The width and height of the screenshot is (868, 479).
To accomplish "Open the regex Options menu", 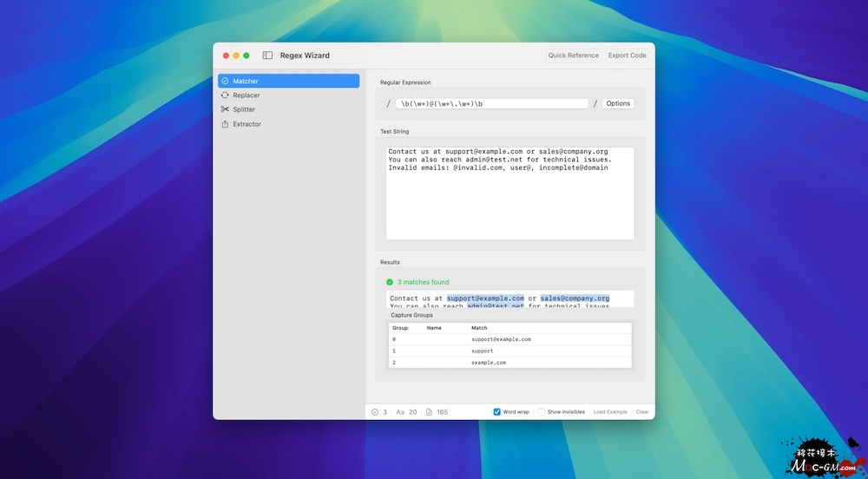I will coord(618,103).
